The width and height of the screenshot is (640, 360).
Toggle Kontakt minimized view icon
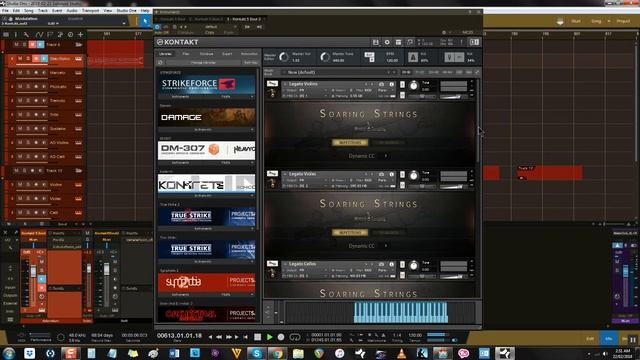[x=410, y=42]
